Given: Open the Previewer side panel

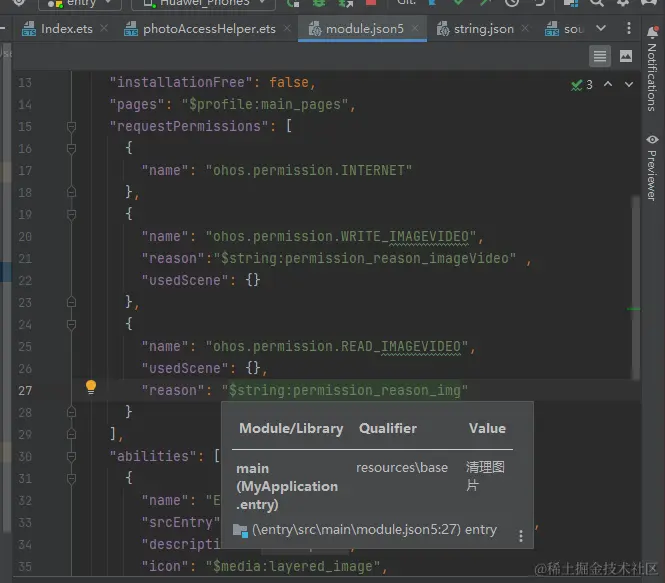Looking at the screenshot, I should 652,168.
